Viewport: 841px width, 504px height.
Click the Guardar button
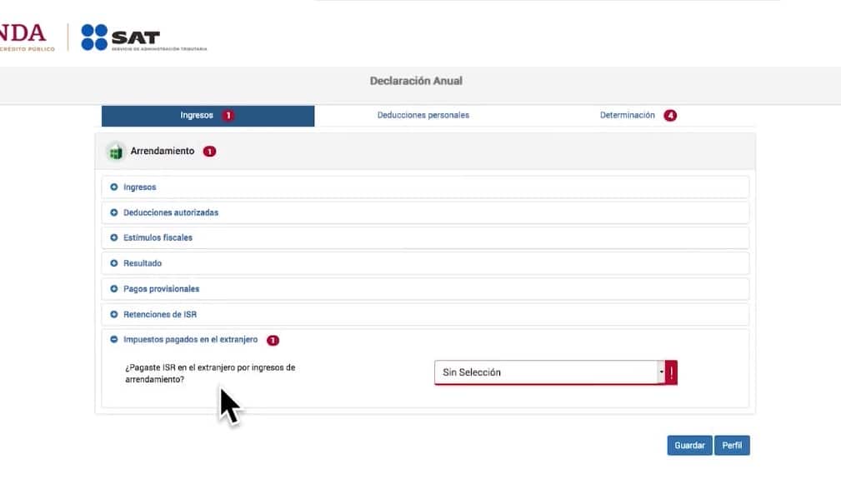coord(689,446)
